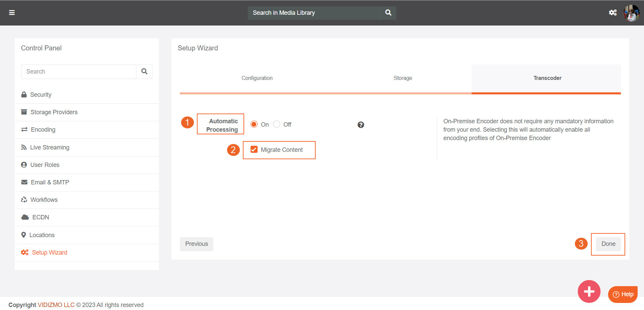Open the hamburger navigation menu
Viewport: 644px width, 310px height.
(x=12, y=13)
